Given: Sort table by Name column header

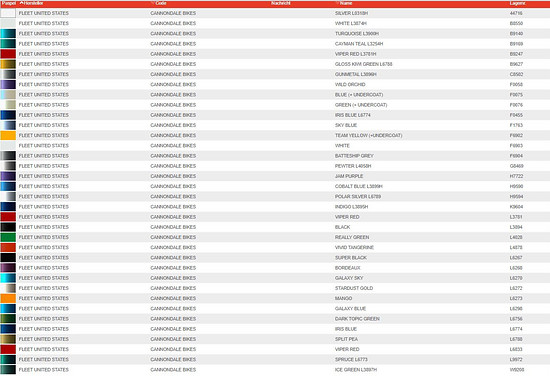Looking at the screenshot, I should point(346,3).
